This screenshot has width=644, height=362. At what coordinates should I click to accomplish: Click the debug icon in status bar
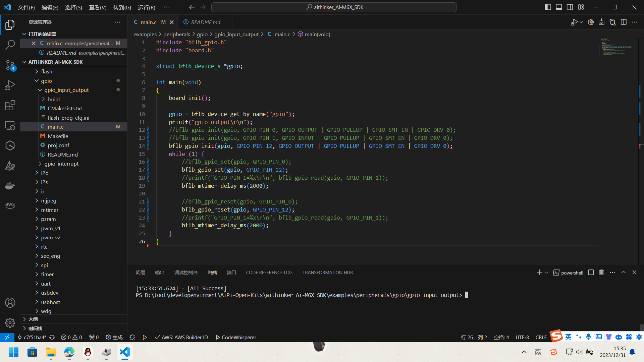click(132, 337)
